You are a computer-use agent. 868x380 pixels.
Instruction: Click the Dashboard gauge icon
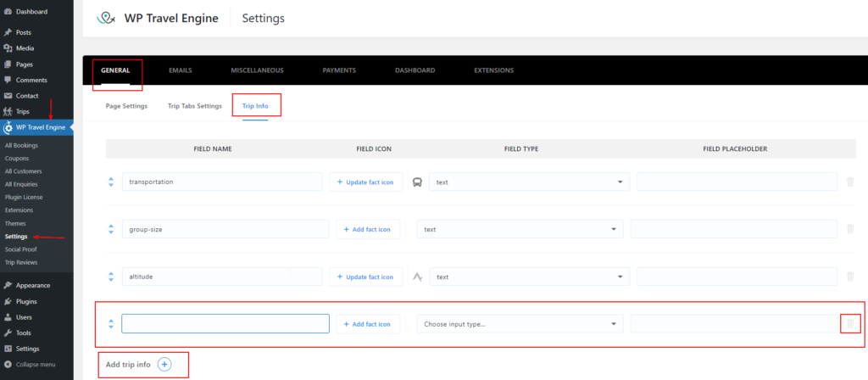[x=8, y=12]
